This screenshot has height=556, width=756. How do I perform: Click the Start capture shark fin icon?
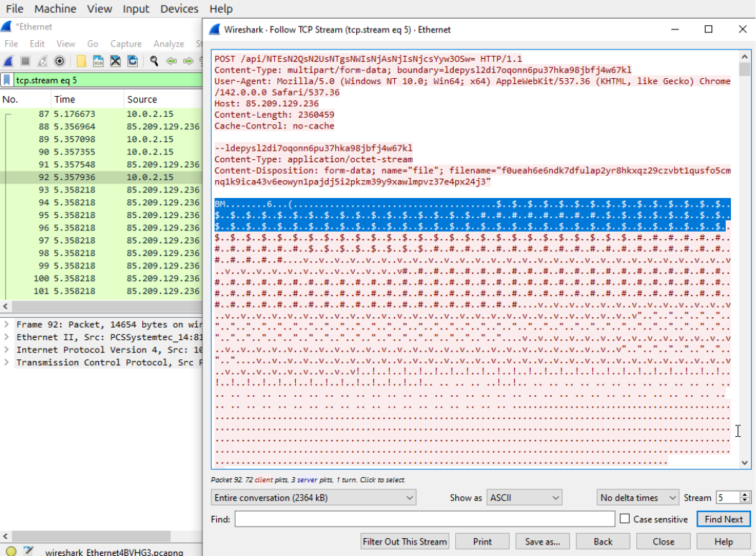click(x=6, y=62)
